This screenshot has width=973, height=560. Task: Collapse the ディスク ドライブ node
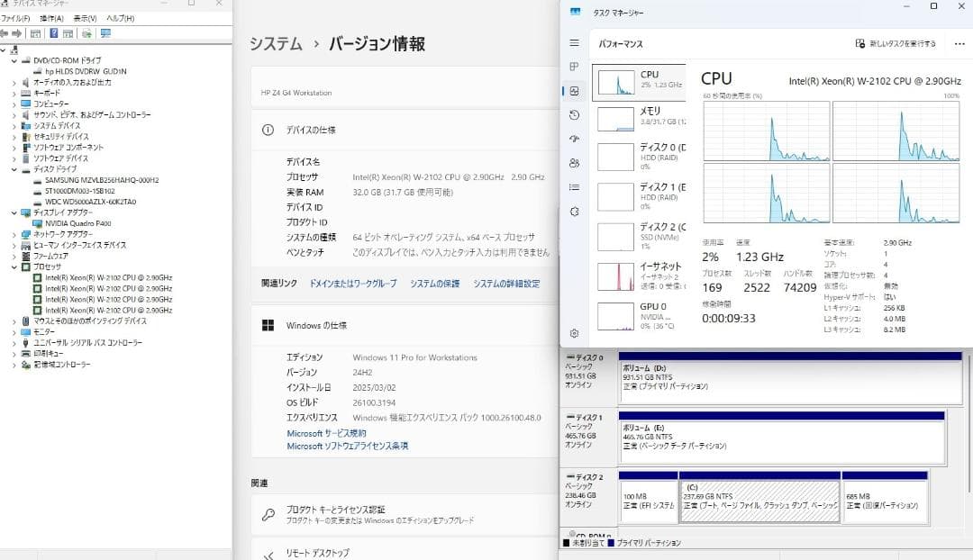tap(13, 168)
